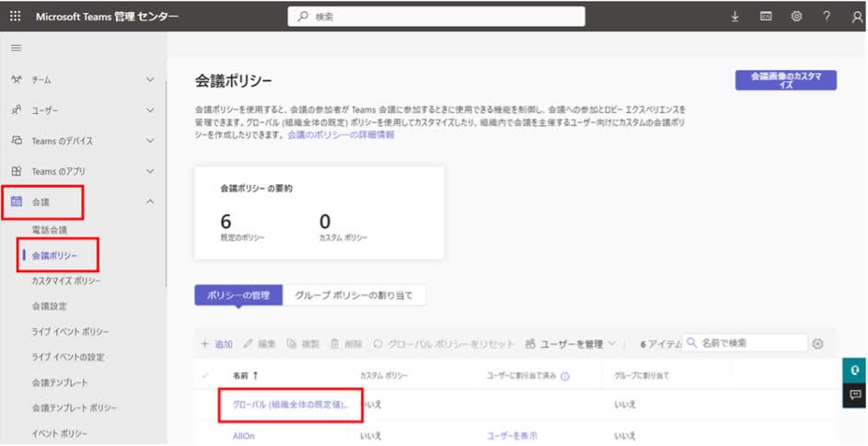Image resolution: width=868 pixels, height=446 pixels.
Task: Click the カスタム ポリシー count 0
Action: click(x=325, y=222)
